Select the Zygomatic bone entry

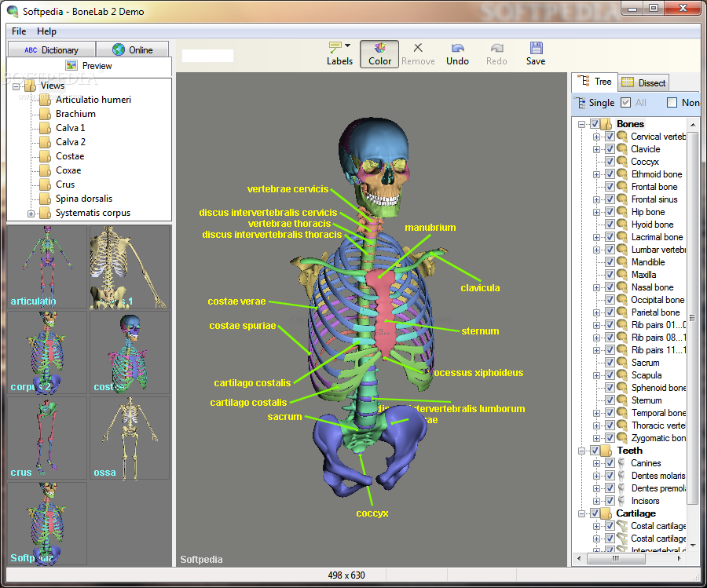(x=658, y=438)
